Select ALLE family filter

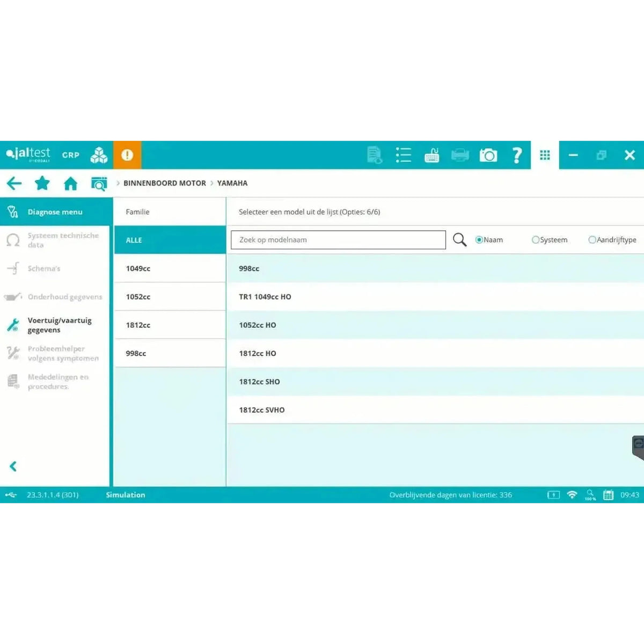(170, 240)
